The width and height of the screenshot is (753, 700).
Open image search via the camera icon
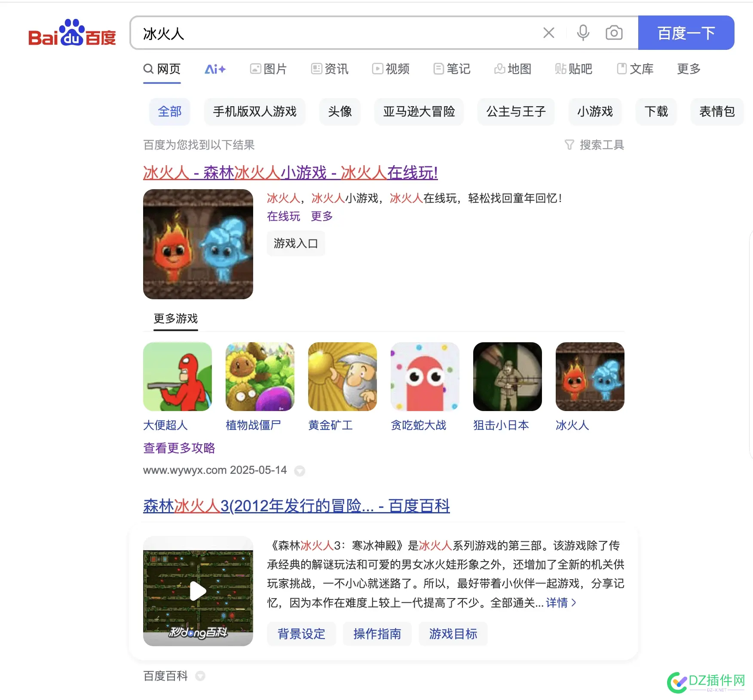click(614, 33)
